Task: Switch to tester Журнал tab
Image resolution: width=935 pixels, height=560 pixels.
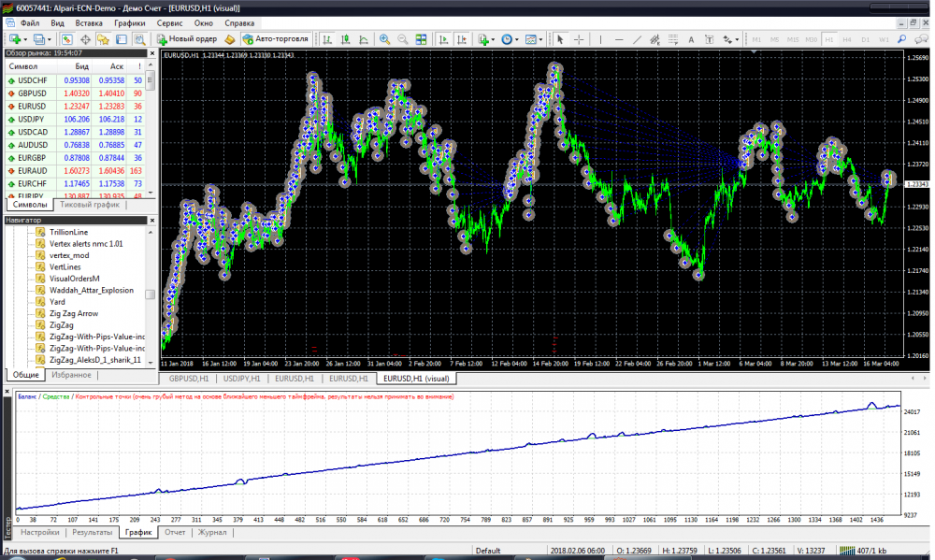Action: point(212,533)
